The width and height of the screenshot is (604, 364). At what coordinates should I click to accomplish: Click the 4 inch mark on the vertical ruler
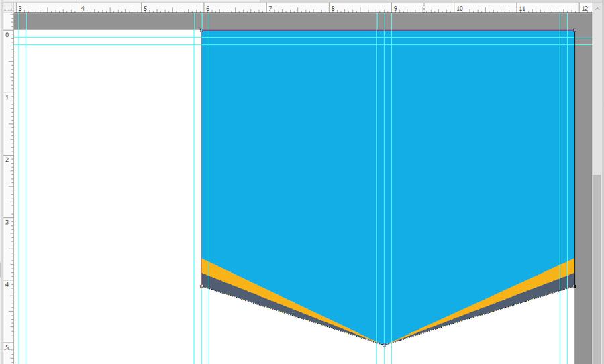pos(7,284)
